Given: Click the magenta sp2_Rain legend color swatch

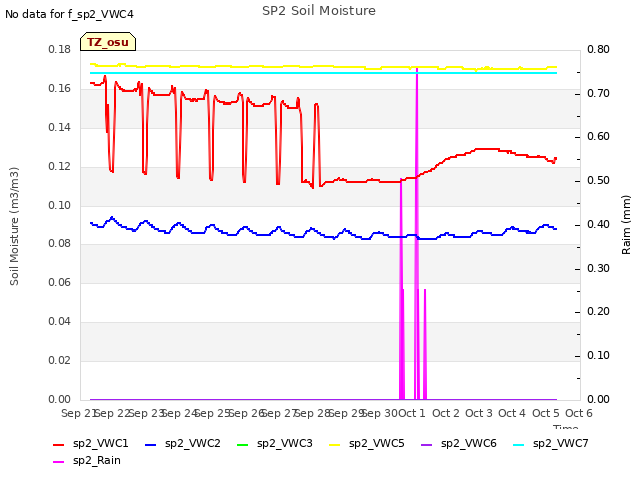Looking at the screenshot, I should coord(59,462).
